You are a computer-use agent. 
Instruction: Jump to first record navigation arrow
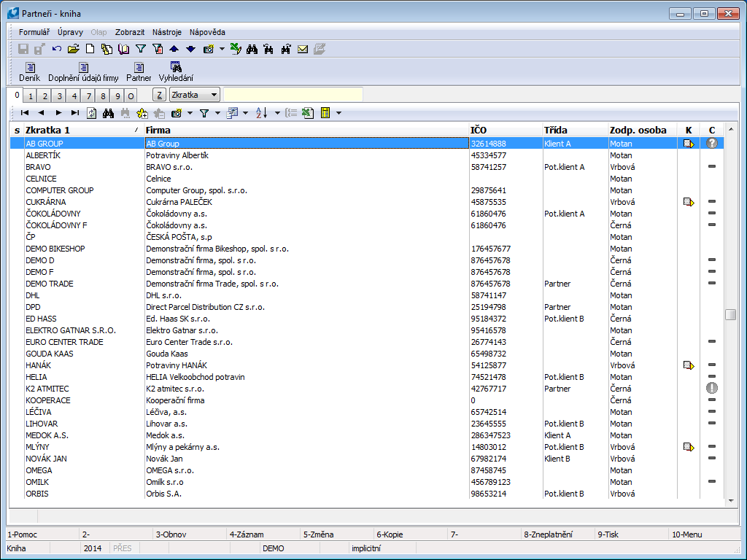click(24, 113)
